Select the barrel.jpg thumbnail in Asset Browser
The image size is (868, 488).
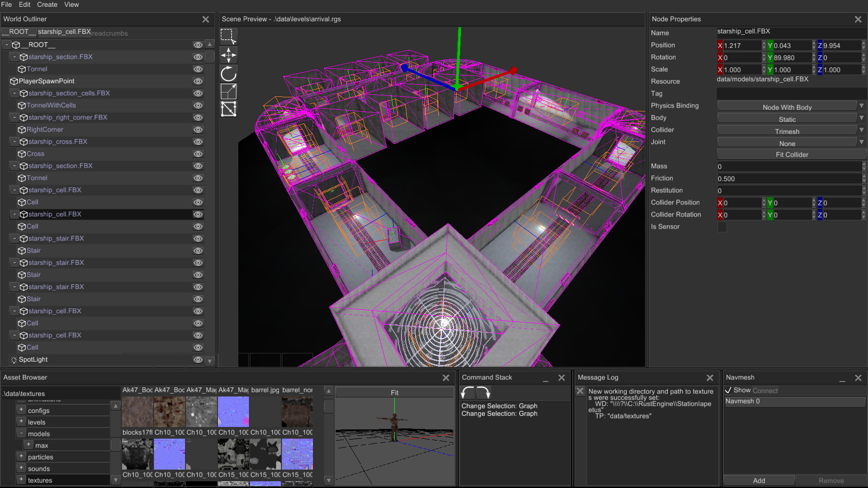(x=265, y=412)
